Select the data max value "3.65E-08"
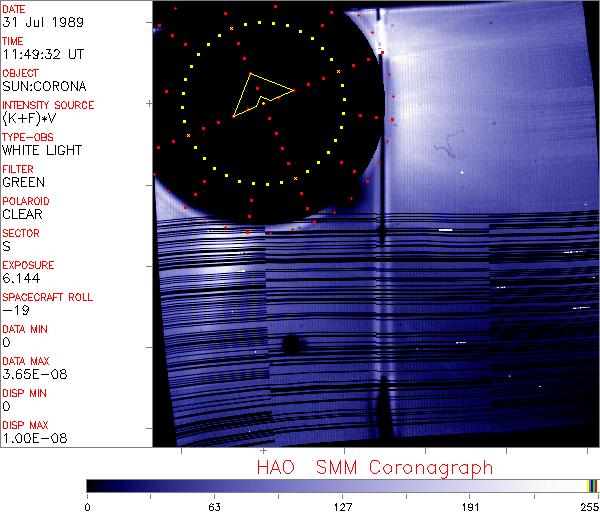 [30, 374]
